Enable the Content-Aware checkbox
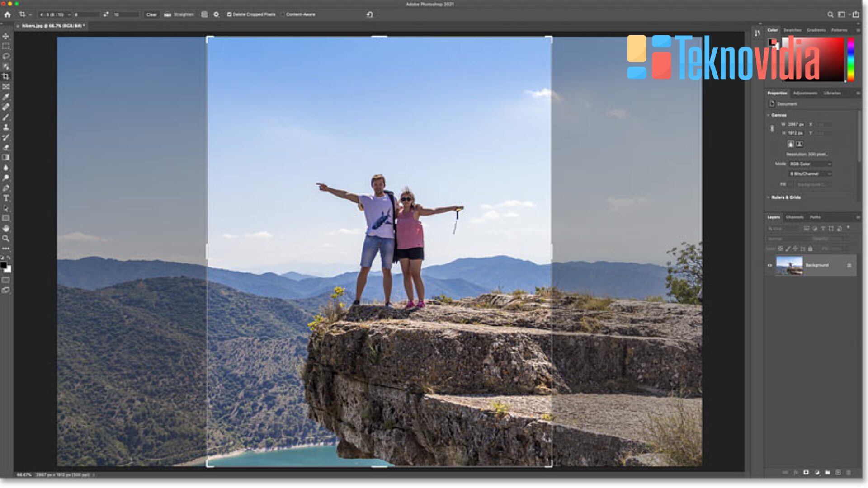This screenshot has height=488, width=868. click(283, 14)
